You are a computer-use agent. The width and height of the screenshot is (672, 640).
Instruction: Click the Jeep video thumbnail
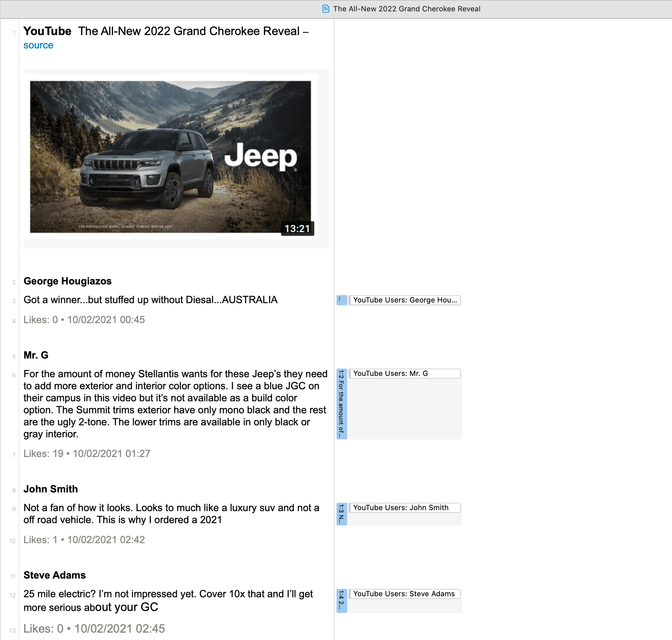point(171,157)
